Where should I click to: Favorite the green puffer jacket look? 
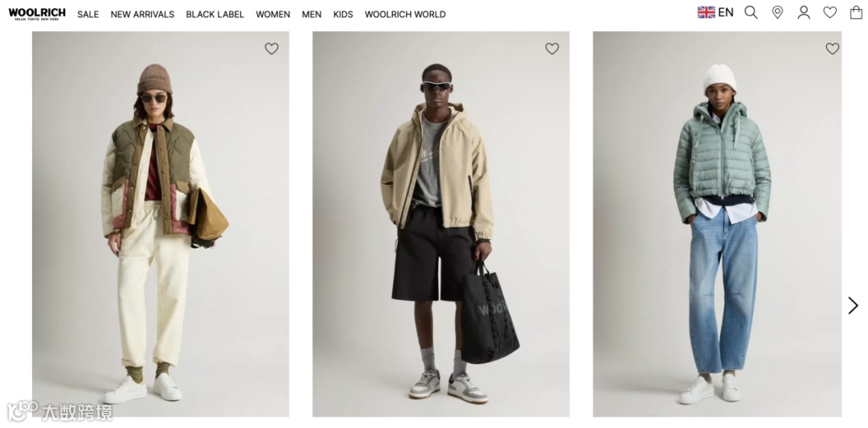pyautogui.click(x=832, y=49)
